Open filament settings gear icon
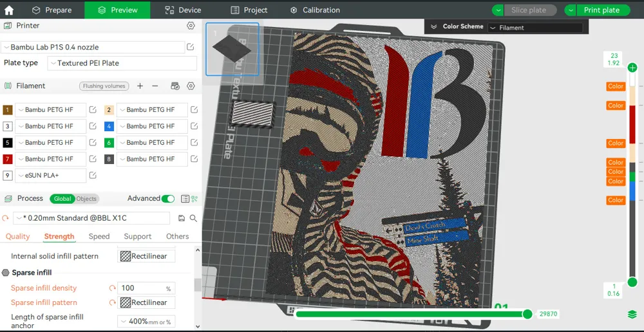 (191, 86)
